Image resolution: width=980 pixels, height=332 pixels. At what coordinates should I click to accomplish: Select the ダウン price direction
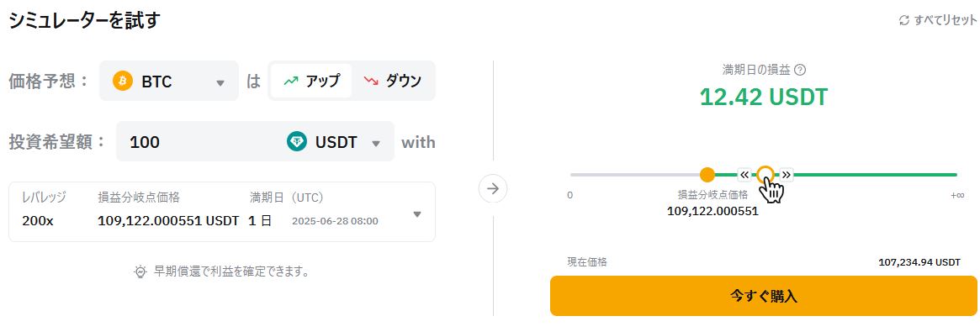click(x=393, y=82)
